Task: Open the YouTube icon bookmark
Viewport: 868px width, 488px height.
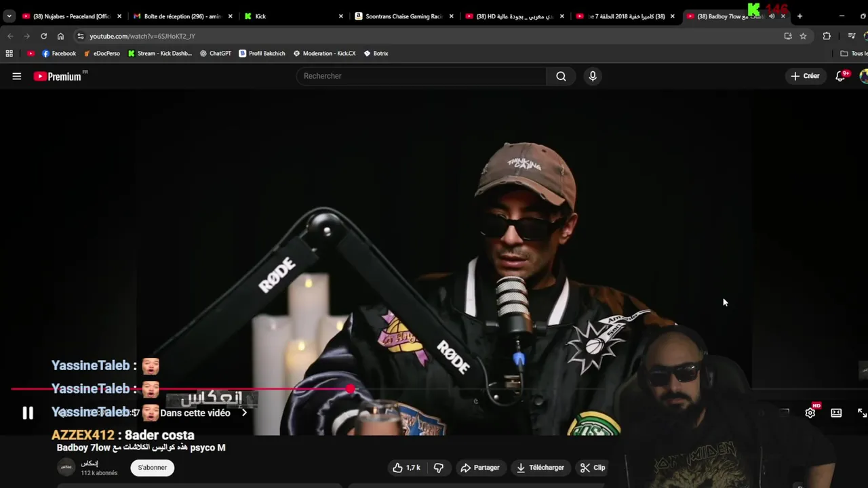Action: pos(31,54)
